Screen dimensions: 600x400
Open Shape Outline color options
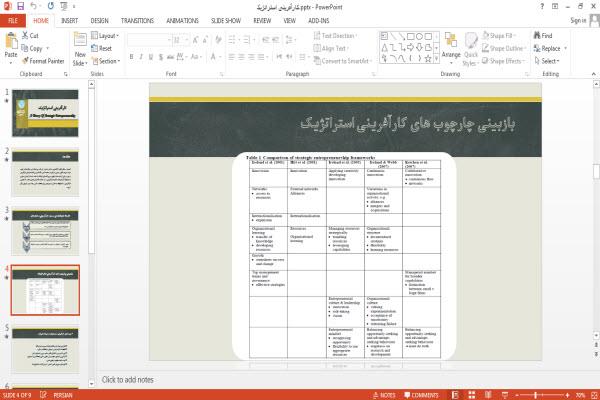(x=504, y=48)
